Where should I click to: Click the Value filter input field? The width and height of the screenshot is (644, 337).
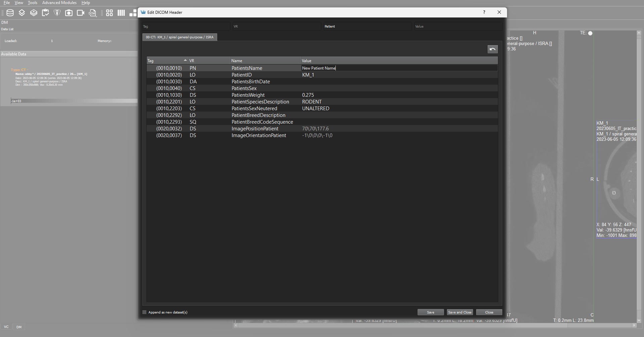tap(458, 26)
